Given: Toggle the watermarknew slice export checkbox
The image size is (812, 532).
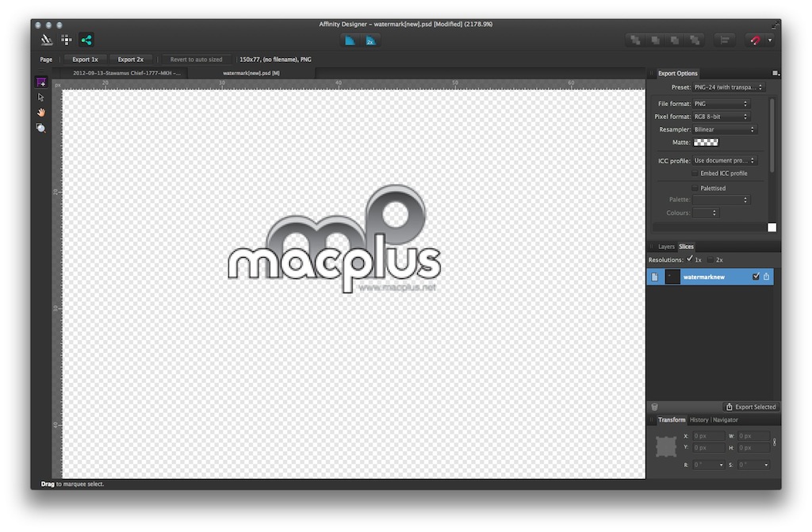Looking at the screenshot, I should click(x=756, y=277).
